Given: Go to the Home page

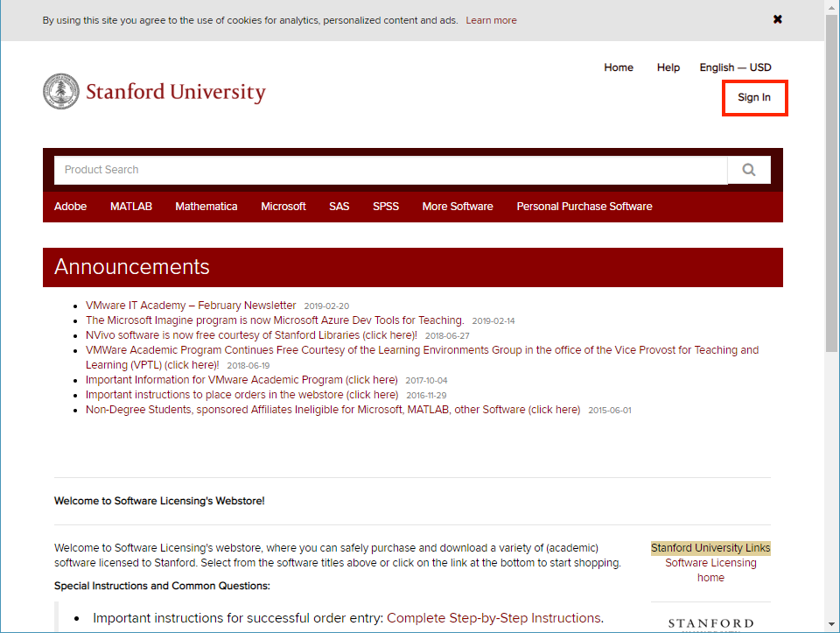Looking at the screenshot, I should tap(619, 67).
